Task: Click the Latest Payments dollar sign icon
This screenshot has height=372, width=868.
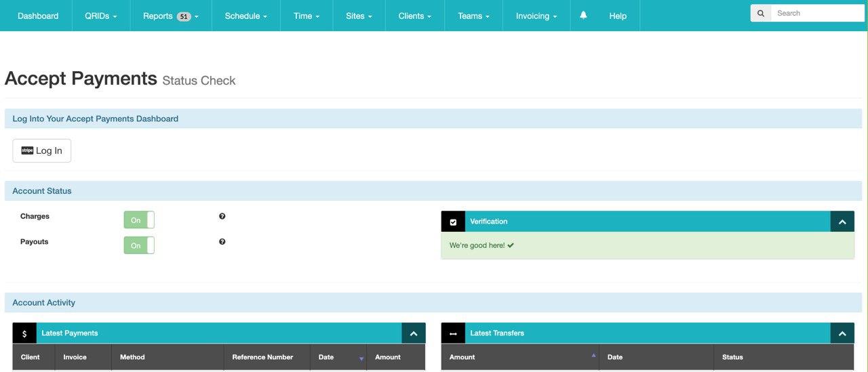Action: (x=24, y=333)
